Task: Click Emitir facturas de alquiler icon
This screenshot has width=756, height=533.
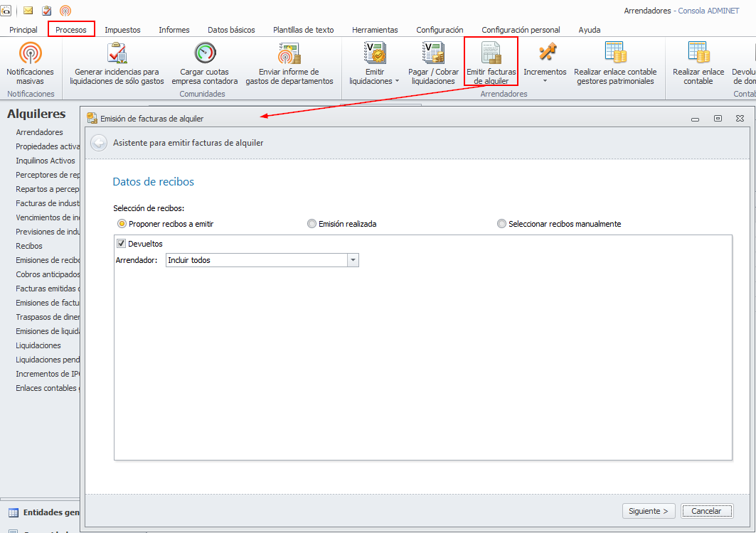Action: (x=491, y=53)
